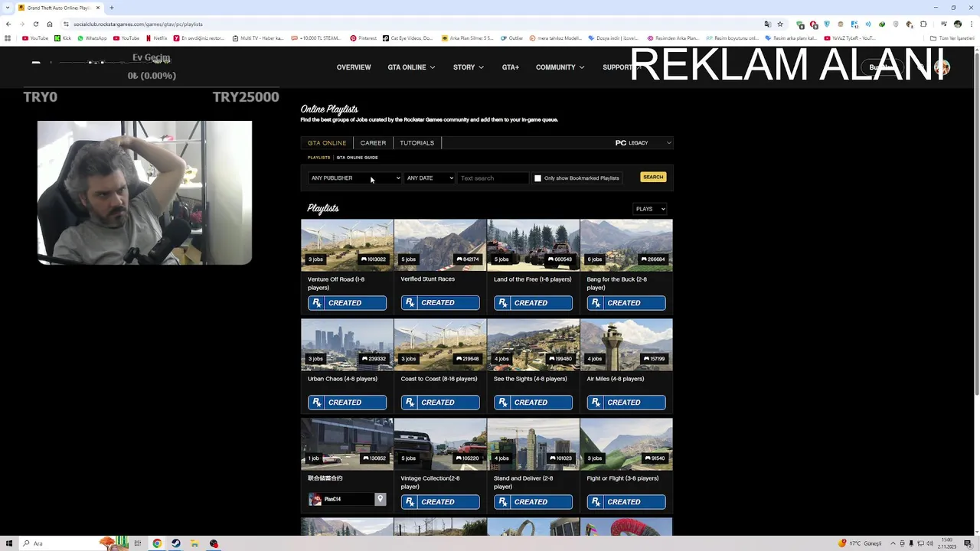Open Windows Start menu
This screenshot has width=980, height=551.
click(x=8, y=543)
